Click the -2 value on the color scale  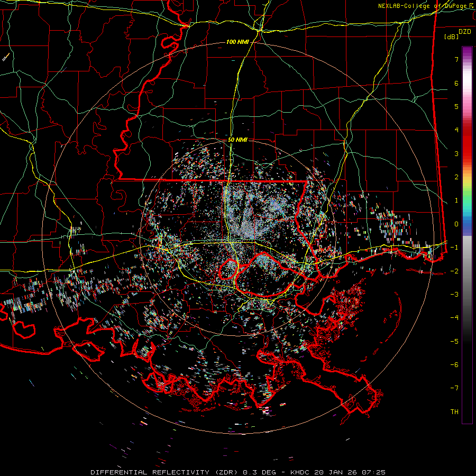point(454,271)
